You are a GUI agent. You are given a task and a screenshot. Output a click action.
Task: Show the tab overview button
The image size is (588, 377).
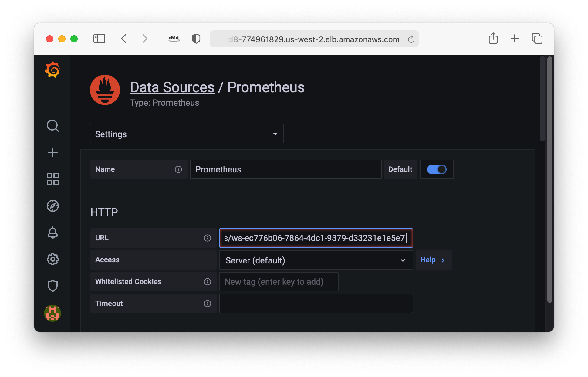[537, 39]
